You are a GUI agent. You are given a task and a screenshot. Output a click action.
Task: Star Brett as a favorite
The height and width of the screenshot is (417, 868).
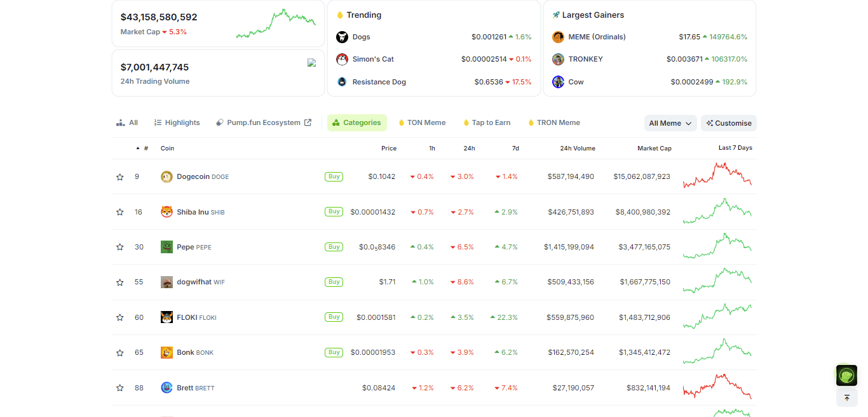click(x=120, y=388)
